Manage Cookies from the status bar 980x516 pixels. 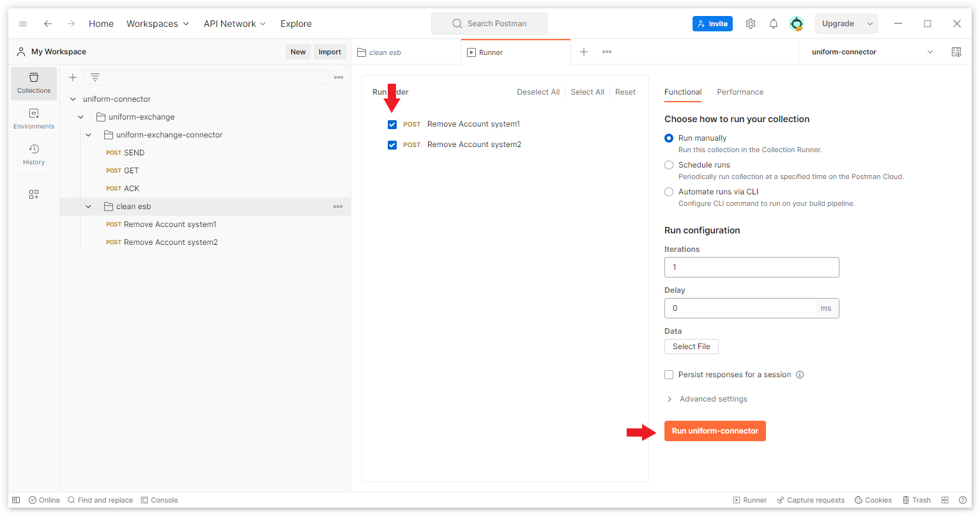[x=873, y=499]
